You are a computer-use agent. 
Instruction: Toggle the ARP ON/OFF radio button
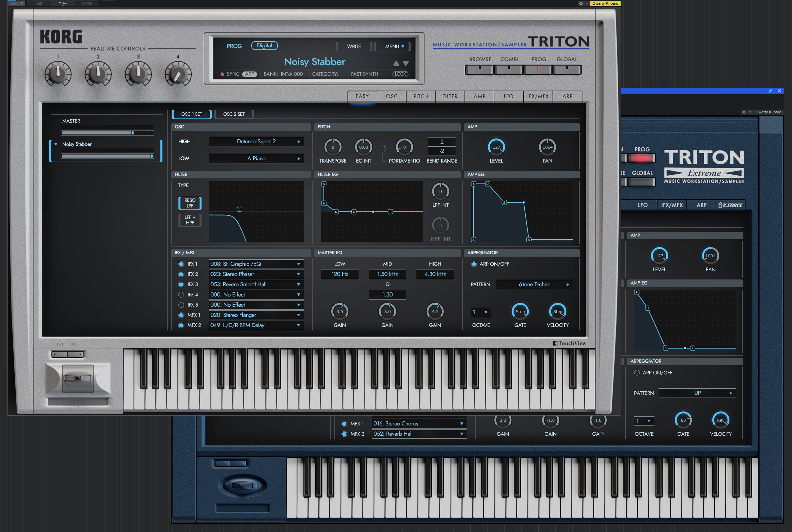(474, 264)
